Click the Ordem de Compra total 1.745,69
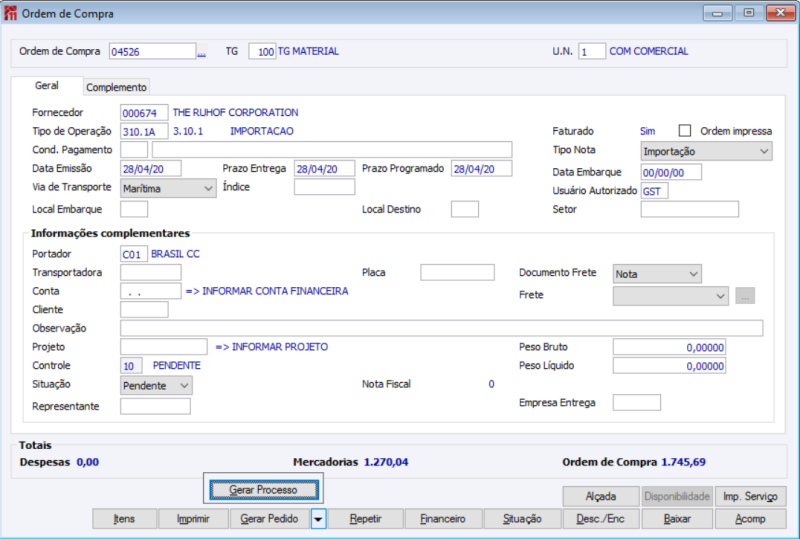Screen dimensions: 800x539 pyautogui.click(x=684, y=462)
